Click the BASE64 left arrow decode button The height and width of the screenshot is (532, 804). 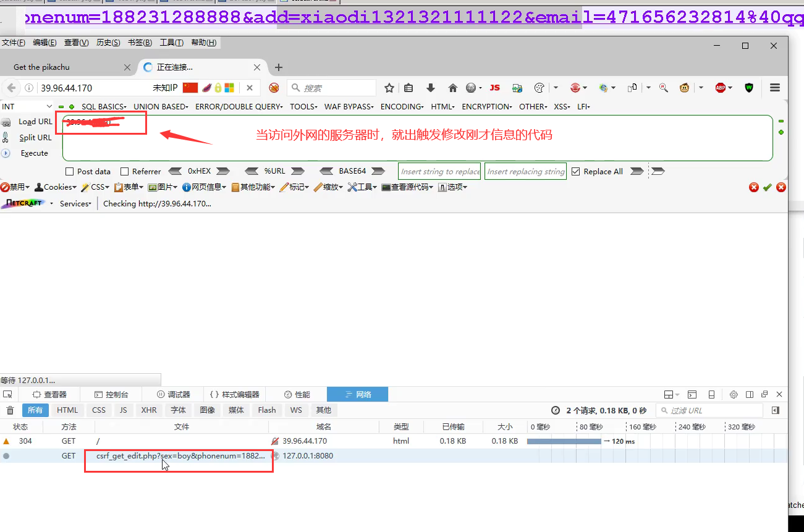pyautogui.click(x=327, y=171)
